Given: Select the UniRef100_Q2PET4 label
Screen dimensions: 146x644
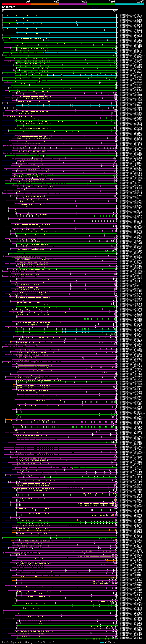Looking at the screenshot, I should [x=131, y=75].
